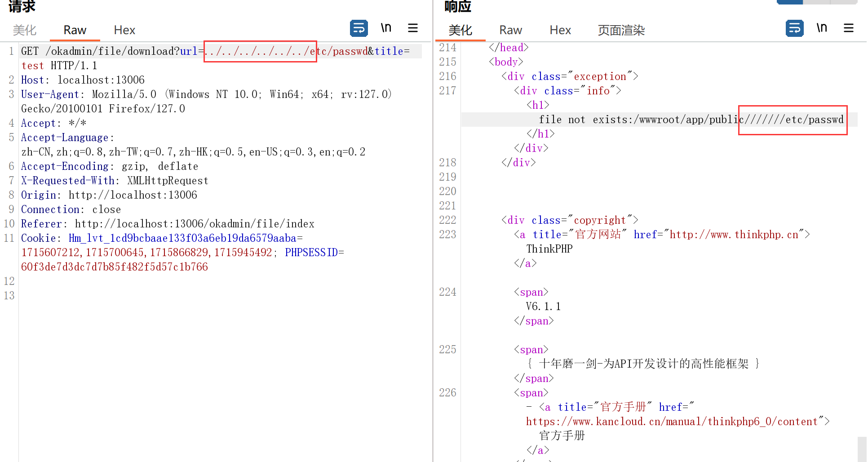This screenshot has height=462, width=868.
Task: Click the Cookie header name
Action: 39,238
